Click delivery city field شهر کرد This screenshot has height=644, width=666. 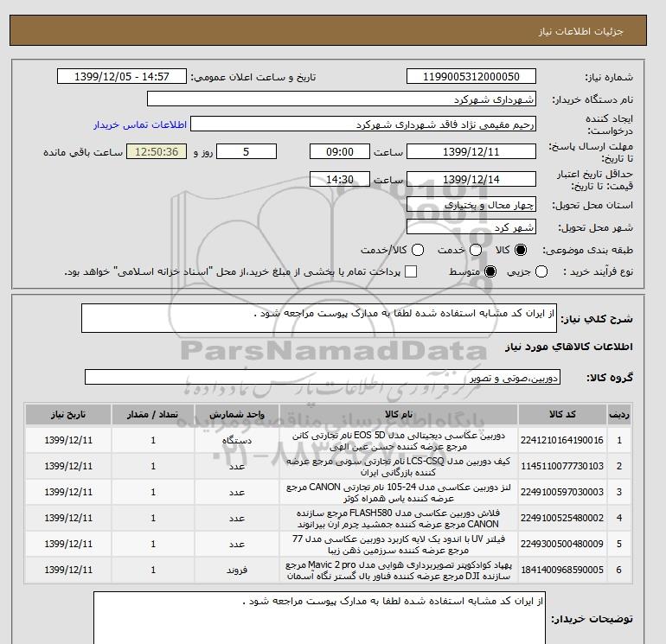[x=471, y=227]
